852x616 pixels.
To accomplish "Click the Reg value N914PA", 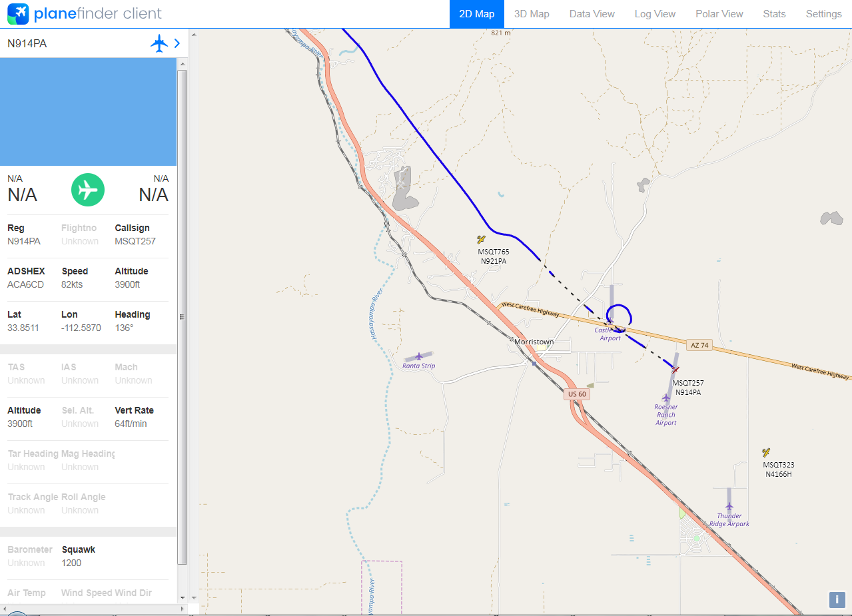I will 24,241.
